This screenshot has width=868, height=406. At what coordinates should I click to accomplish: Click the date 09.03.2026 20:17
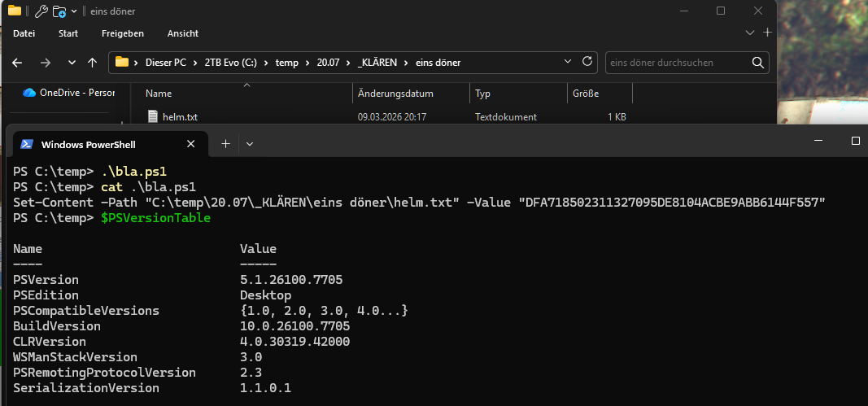391,117
